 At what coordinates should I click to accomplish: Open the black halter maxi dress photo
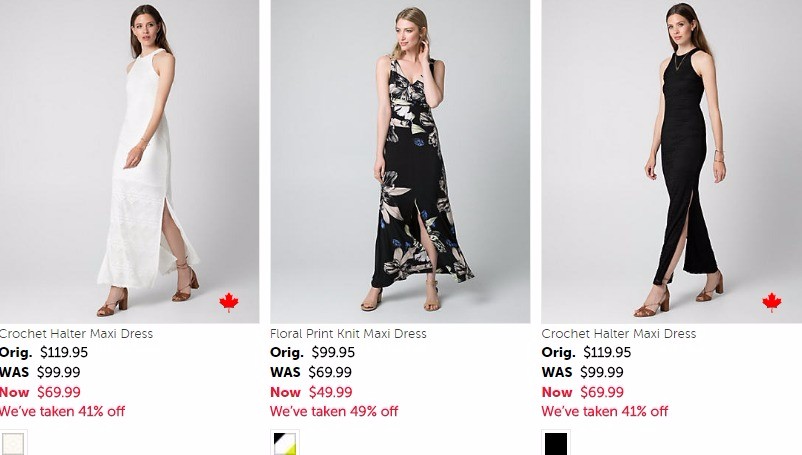click(x=671, y=160)
